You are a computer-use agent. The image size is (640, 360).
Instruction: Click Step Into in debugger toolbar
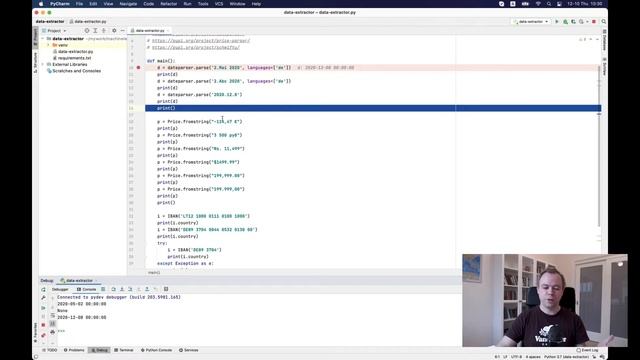(x=122, y=289)
